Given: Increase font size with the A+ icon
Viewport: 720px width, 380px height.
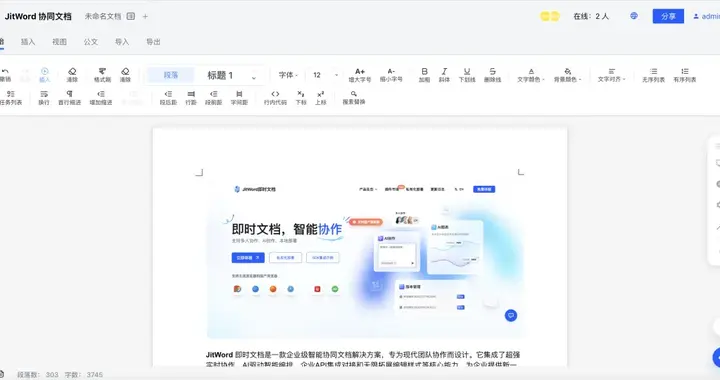Looking at the screenshot, I should [x=360, y=75].
